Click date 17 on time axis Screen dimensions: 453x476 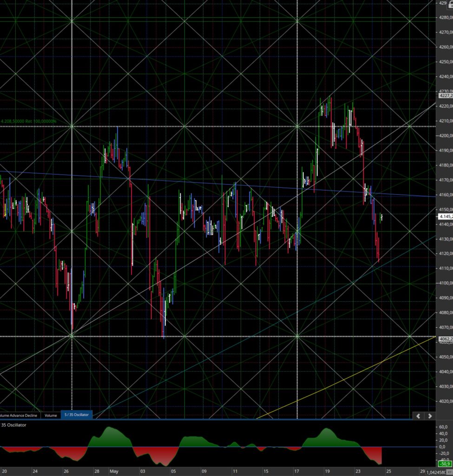coord(296,471)
